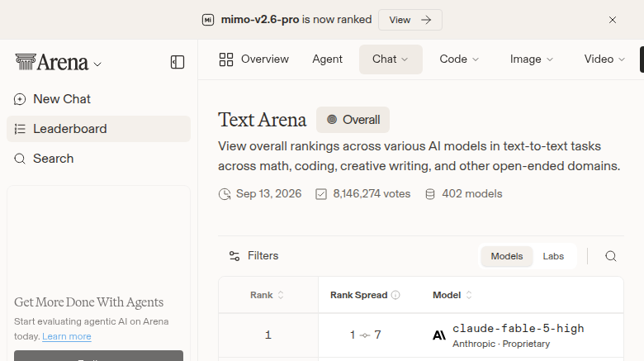Click the '8,146,274 votes' text

(x=372, y=193)
